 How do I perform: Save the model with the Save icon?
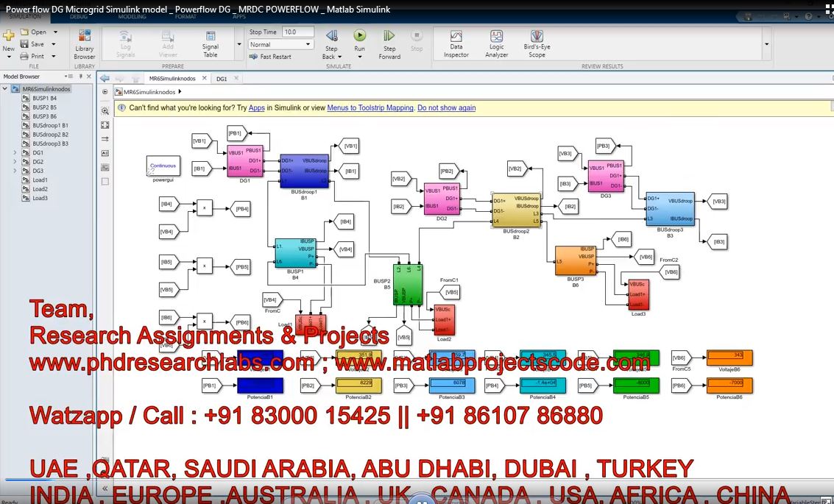pyautogui.click(x=24, y=44)
